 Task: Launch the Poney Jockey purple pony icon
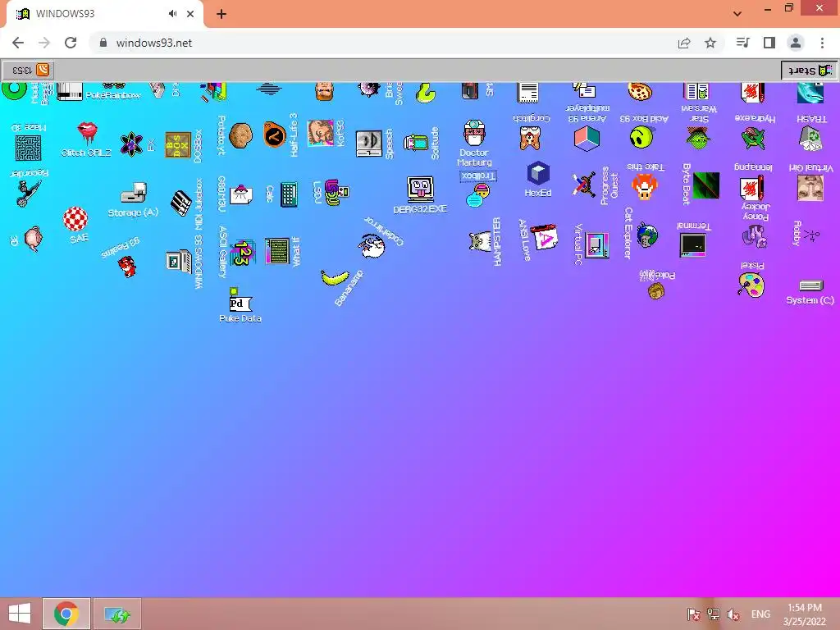point(755,235)
